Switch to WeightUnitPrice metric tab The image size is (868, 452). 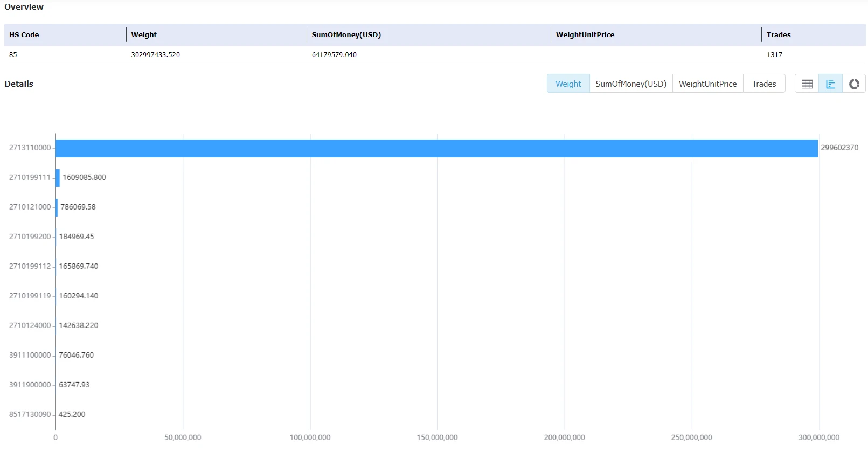click(707, 84)
